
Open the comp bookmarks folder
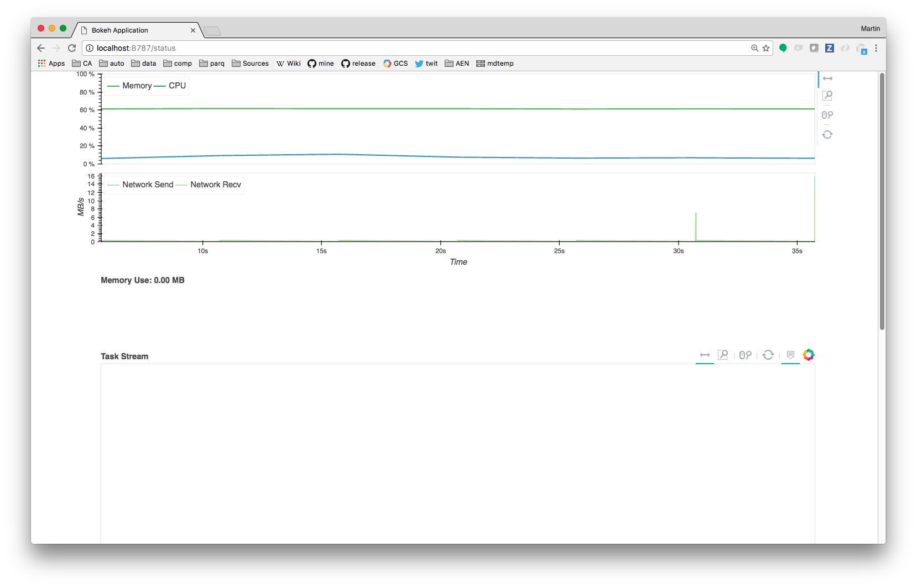[178, 64]
